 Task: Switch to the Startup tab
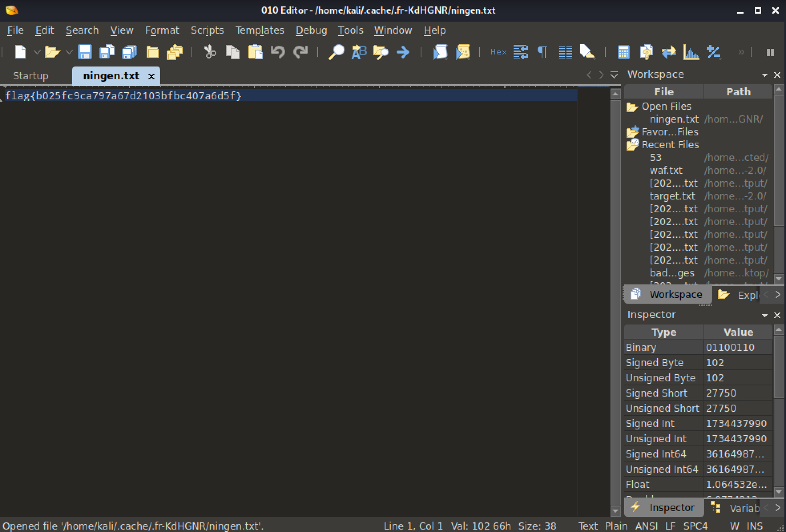(x=30, y=76)
